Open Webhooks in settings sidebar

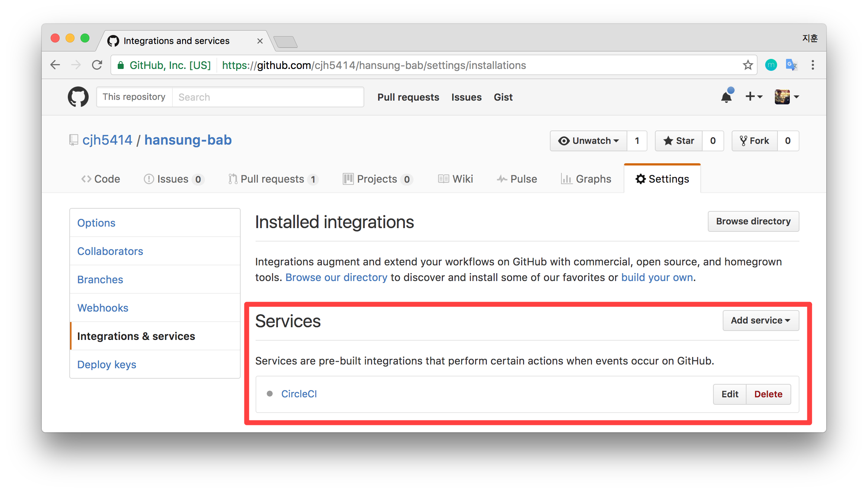pyautogui.click(x=155, y=308)
